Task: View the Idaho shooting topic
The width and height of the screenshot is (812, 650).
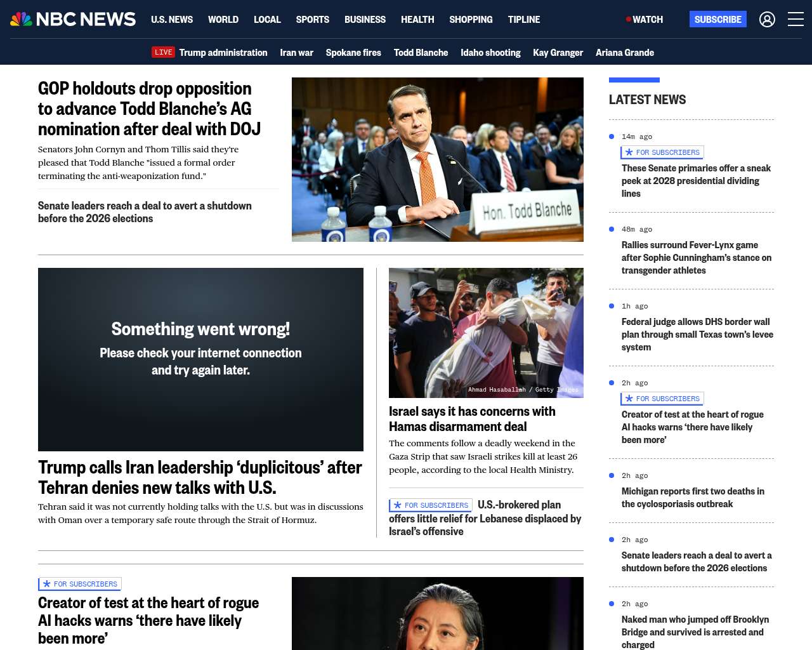Action: point(490,53)
